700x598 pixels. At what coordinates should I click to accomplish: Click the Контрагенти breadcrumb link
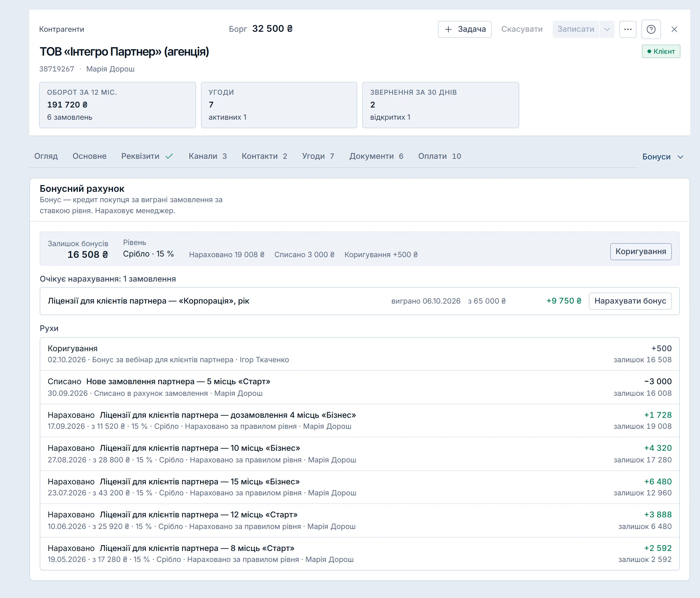(x=61, y=29)
